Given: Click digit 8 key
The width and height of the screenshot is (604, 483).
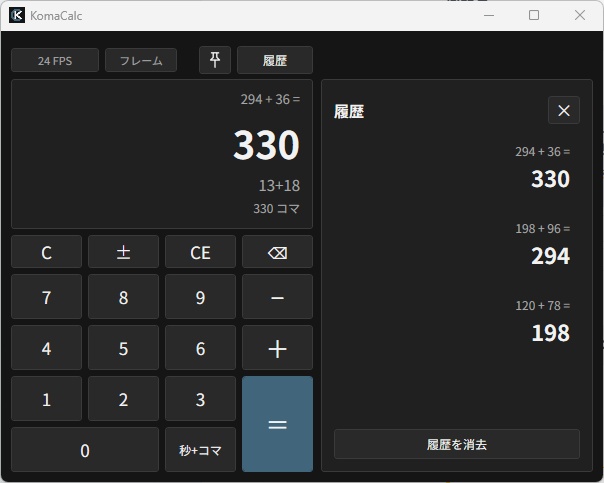Looking at the screenshot, I should point(123,297).
